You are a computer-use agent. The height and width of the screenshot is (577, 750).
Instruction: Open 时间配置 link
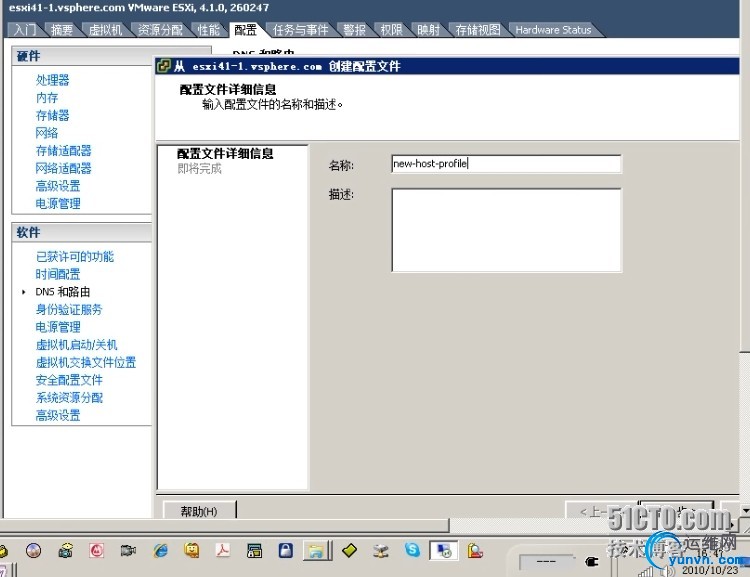[x=58, y=274]
